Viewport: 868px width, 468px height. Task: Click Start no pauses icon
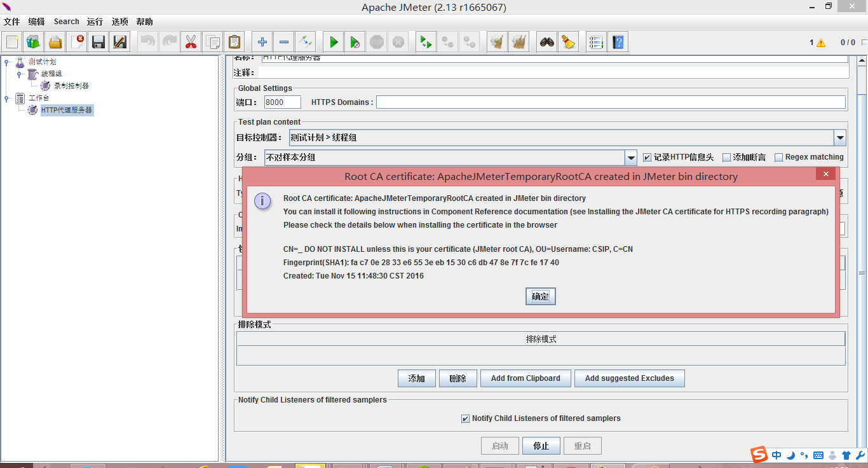[x=355, y=43]
